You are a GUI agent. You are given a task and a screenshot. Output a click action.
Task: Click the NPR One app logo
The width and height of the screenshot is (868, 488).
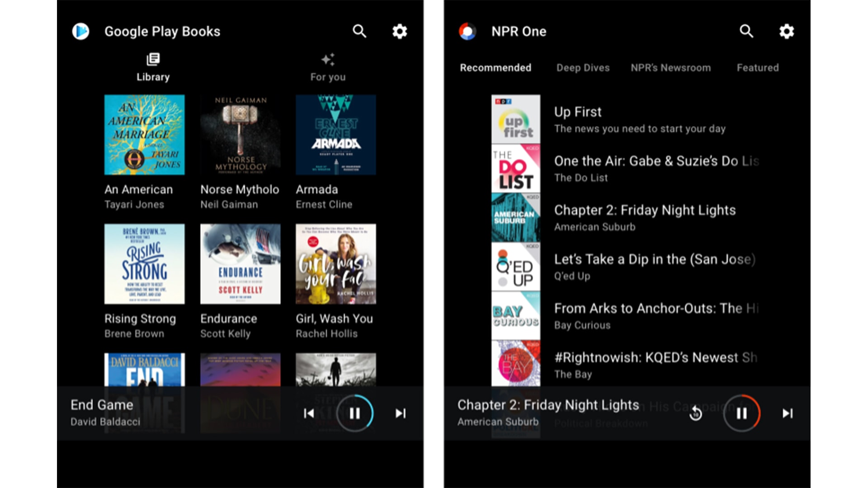[x=467, y=31]
